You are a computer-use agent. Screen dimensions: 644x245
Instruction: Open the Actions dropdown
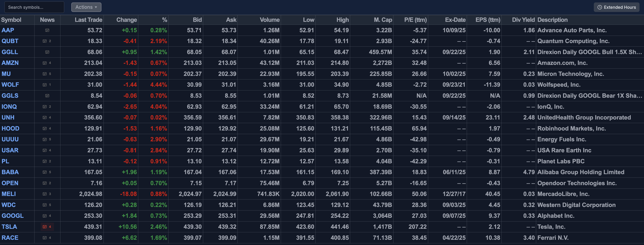[86, 7]
